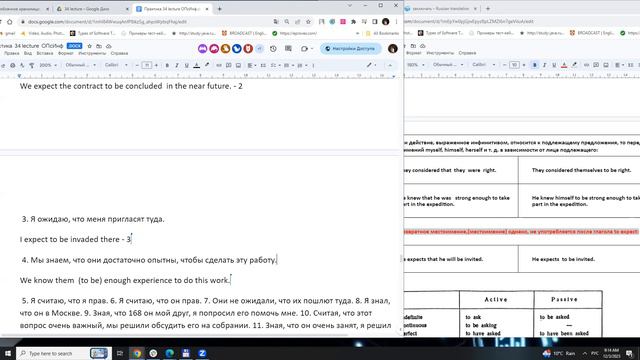Toggle bold in left Docs toolbar
The height and width of the screenshot is (360, 640).
point(167,65)
